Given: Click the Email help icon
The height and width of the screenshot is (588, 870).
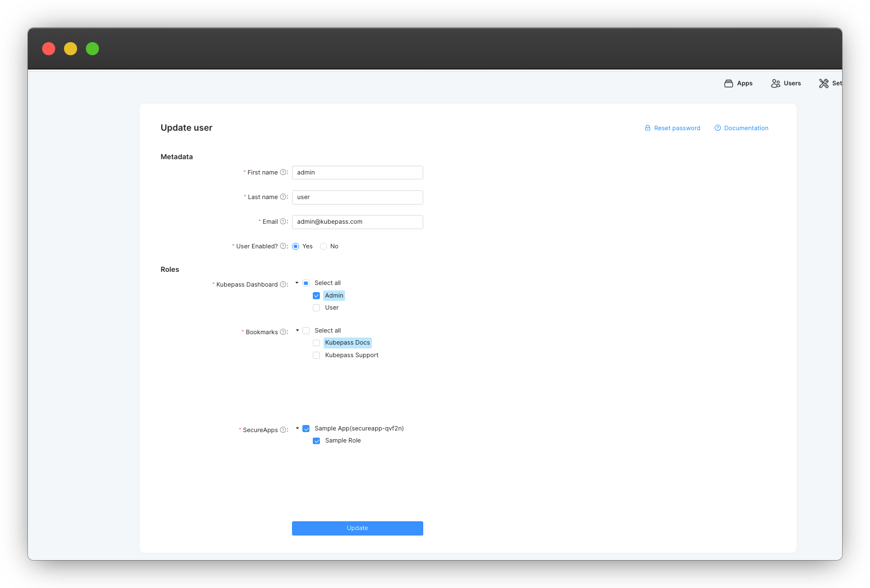Looking at the screenshot, I should pos(283,222).
